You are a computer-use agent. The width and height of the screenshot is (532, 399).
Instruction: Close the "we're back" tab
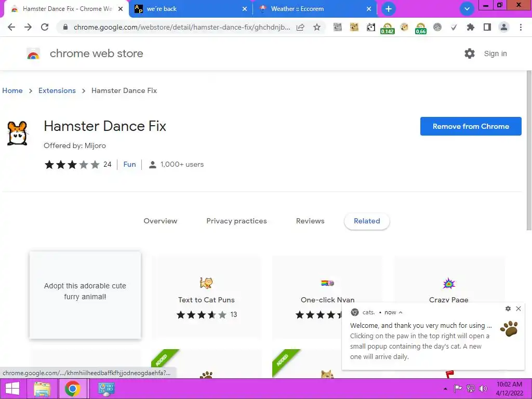click(245, 9)
